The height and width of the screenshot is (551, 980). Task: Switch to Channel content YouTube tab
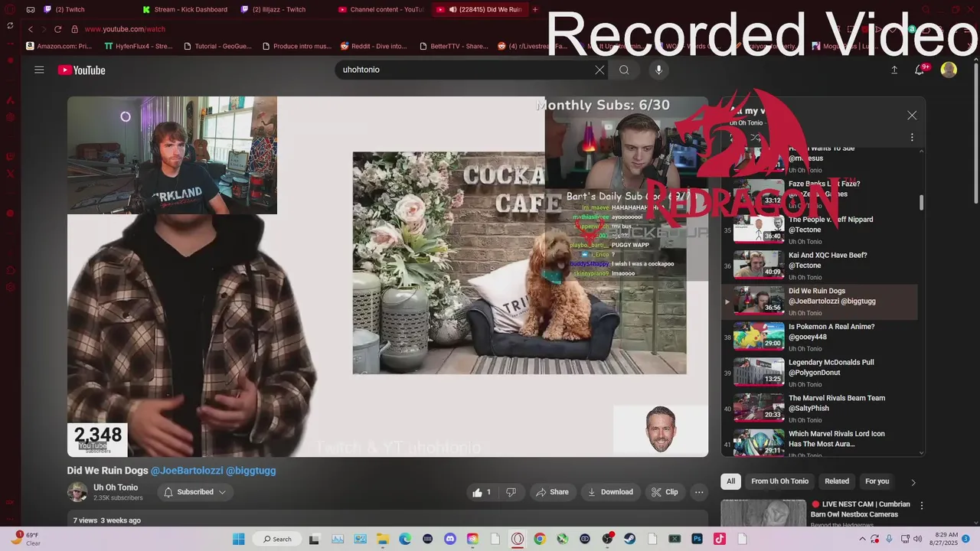coord(381,9)
